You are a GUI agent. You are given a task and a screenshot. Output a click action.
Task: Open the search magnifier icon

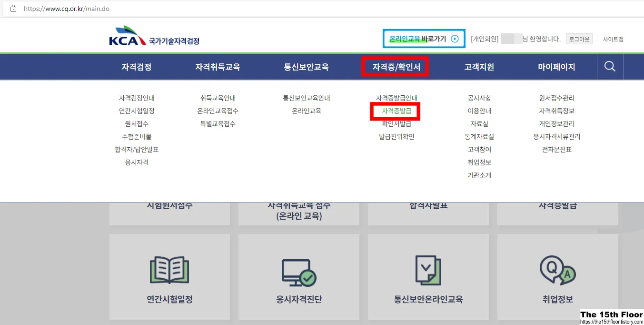(x=610, y=67)
